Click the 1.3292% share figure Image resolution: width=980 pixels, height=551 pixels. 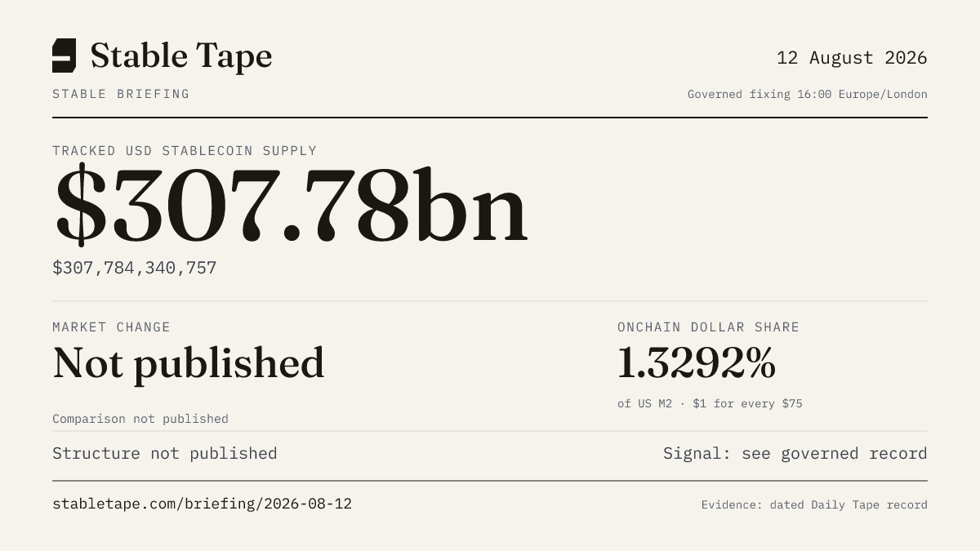697,363
